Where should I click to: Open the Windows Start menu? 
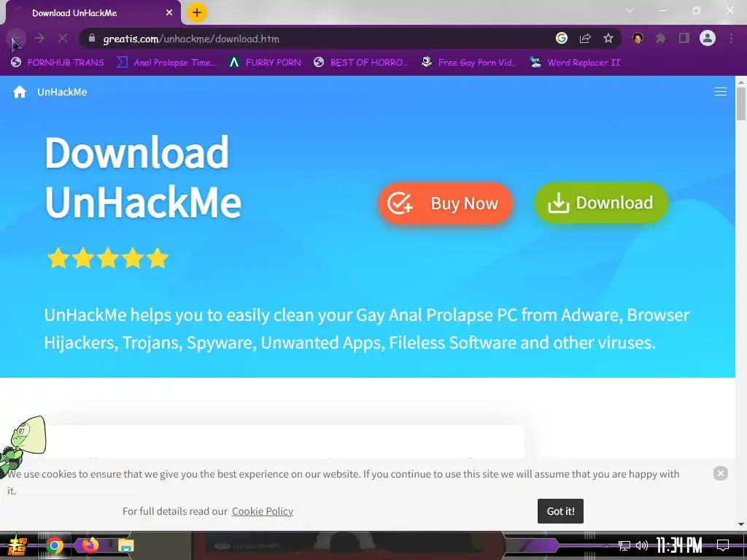click(x=18, y=545)
